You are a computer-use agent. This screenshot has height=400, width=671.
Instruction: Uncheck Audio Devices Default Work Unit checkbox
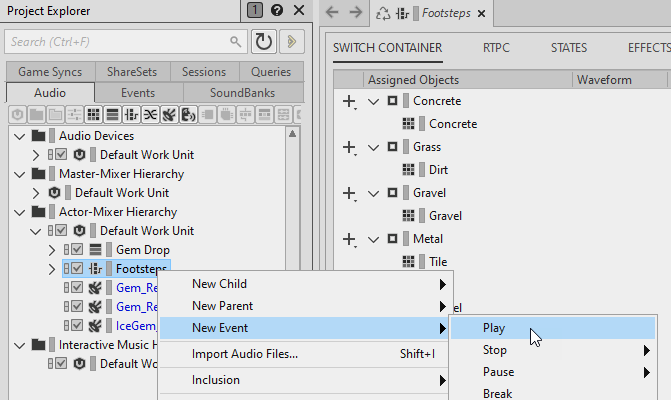61,154
